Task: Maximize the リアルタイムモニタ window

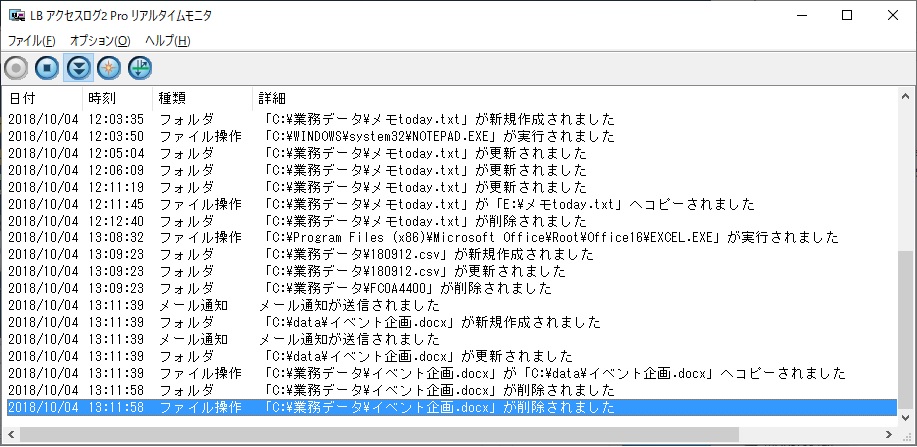Action: point(847,16)
